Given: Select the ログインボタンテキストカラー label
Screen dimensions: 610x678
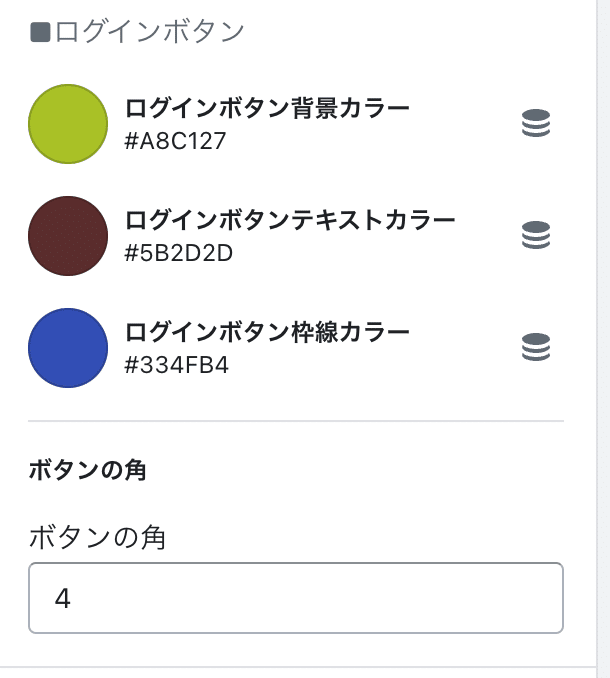Looking at the screenshot, I should 290,220.
